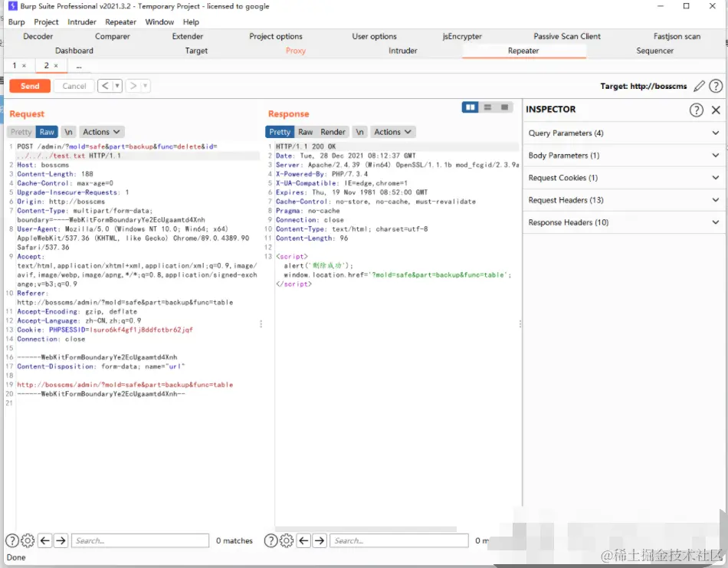Viewport: 728px width, 568px height.
Task: Select side-by-side layout icon
Action: [471, 107]
